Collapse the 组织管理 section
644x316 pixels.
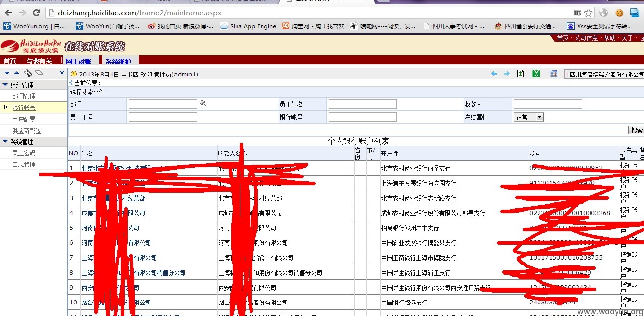(34, 85)
